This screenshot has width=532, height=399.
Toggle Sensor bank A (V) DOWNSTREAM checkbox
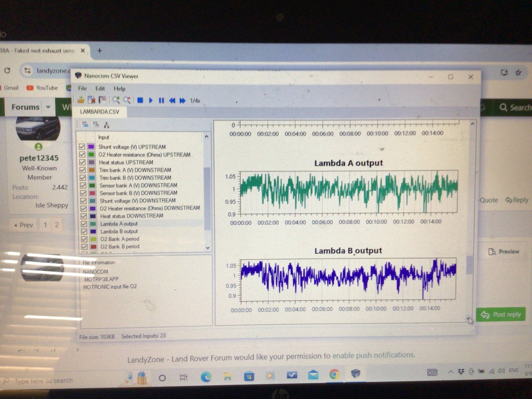point(83,186)
